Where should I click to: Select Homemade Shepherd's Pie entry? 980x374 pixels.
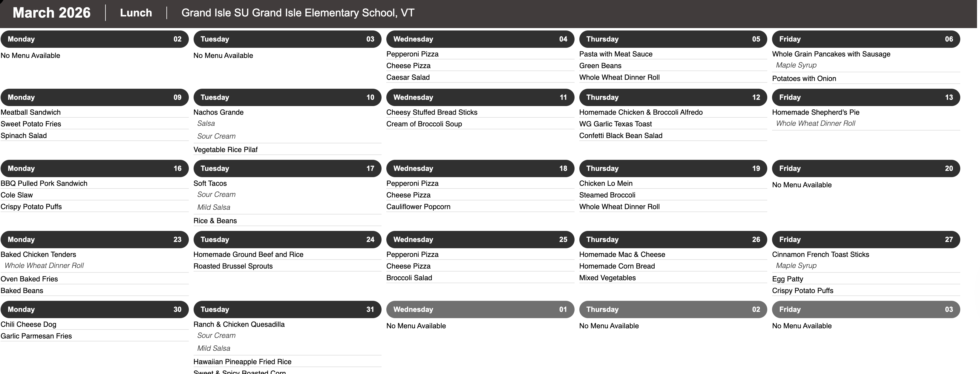(x=815, y=112)
